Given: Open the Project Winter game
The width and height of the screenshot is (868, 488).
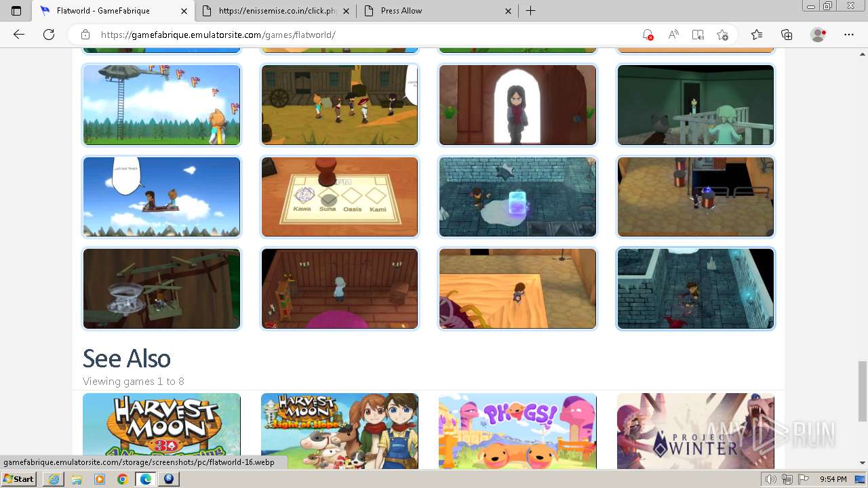Looking at the screenshot, I should click(696, 430).
